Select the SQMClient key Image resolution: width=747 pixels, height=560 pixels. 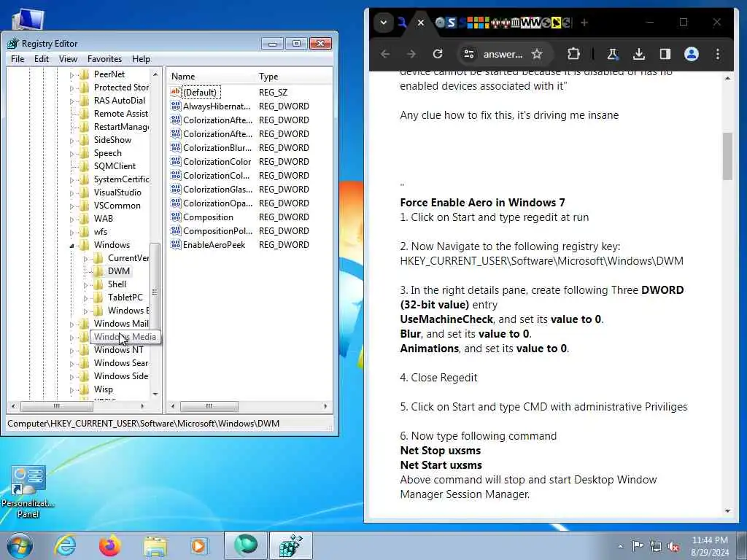115,166
